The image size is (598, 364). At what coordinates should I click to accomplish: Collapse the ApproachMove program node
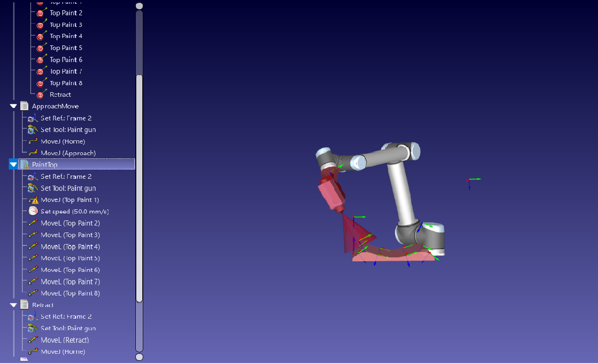13,106
